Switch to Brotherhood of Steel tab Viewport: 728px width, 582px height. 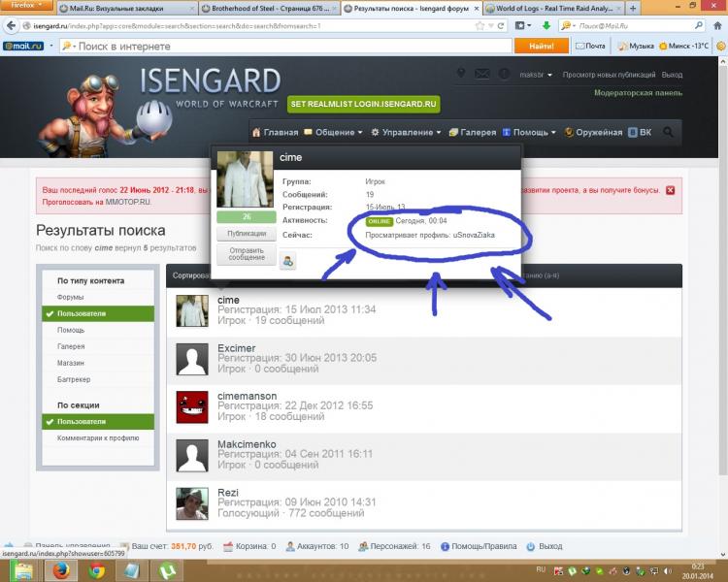pyautogui.click(x=270, y=9)
